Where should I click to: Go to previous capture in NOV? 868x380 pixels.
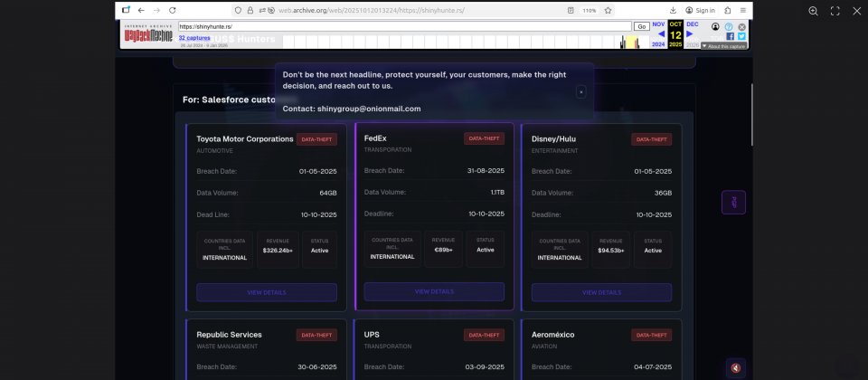tap(659, 33)
